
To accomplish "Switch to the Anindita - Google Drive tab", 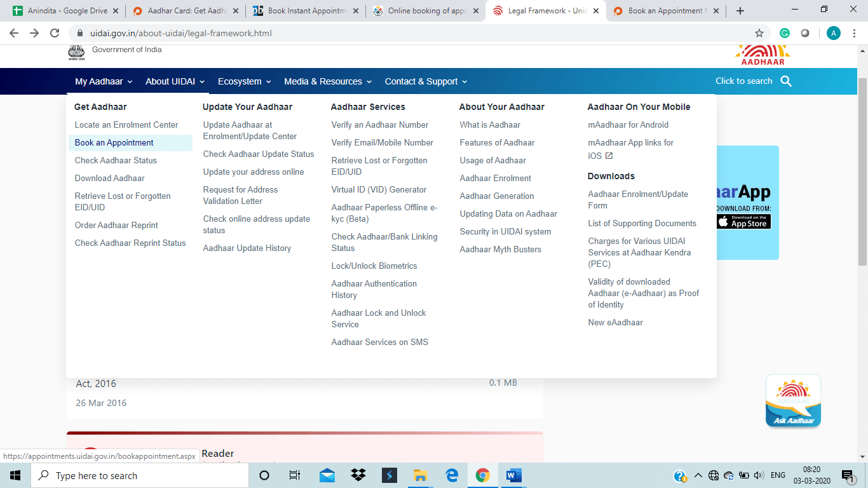I will pos(67,11).
